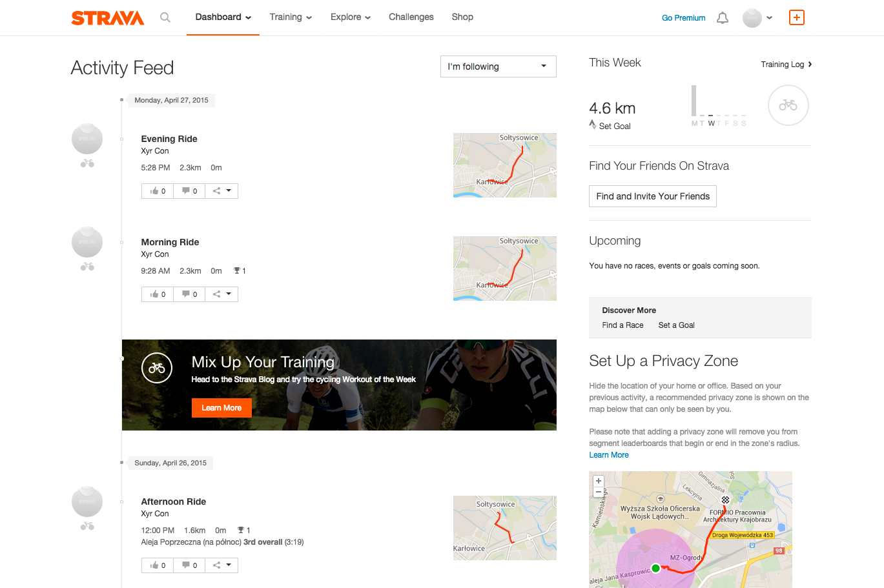884x588 pixels.
Task: Click the cycling icon in This Week
Action: (788, 105)
